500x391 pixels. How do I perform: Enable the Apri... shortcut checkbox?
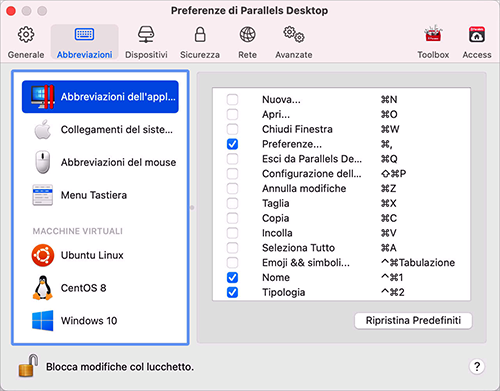232,114
